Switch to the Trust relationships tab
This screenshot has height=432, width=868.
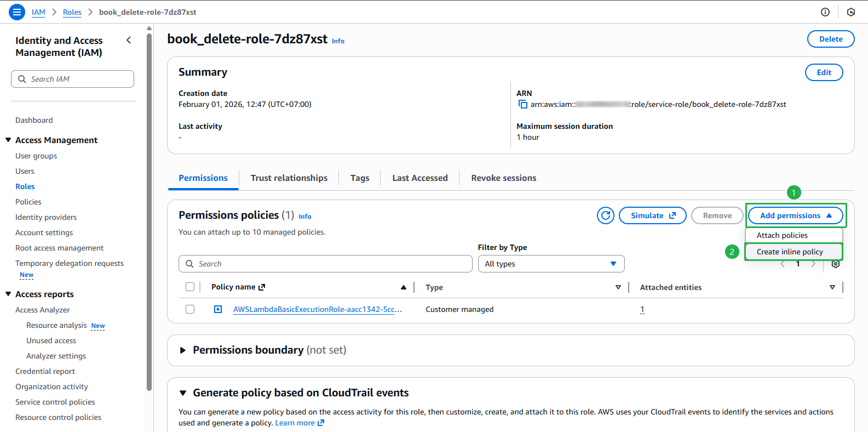(x=289, y=178)
